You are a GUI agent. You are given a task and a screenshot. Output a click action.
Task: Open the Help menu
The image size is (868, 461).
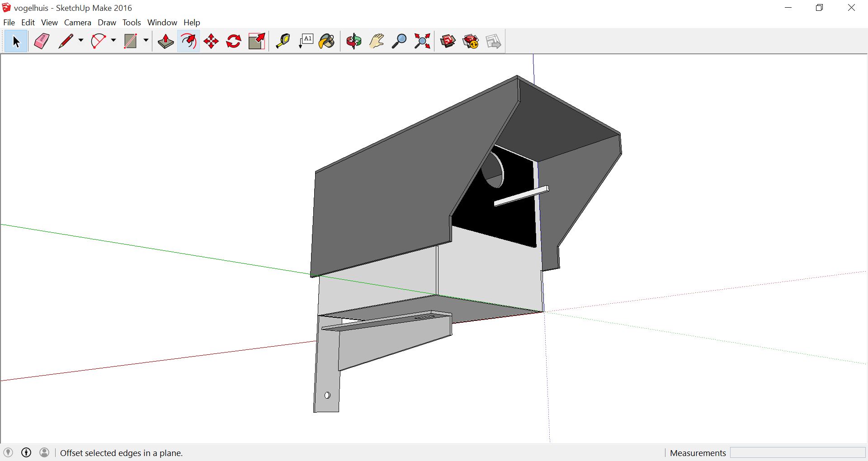pyautogui.click(x=192, y=22)
